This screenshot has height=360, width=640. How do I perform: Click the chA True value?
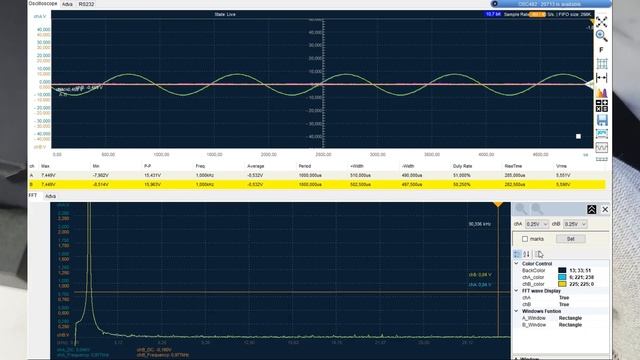point(564,298)
